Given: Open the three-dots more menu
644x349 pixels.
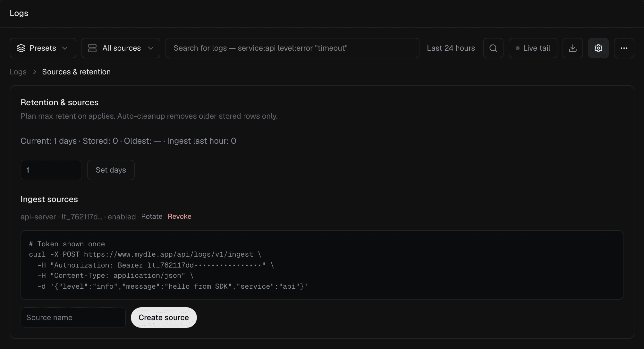Looking at the screenshot, I should [x=624, y=48].
